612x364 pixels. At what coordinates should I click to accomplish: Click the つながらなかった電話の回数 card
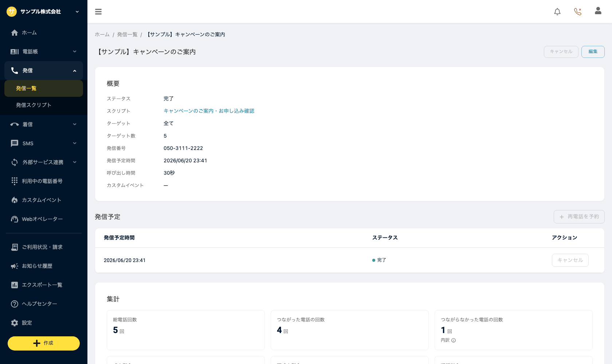click(514, 330)
